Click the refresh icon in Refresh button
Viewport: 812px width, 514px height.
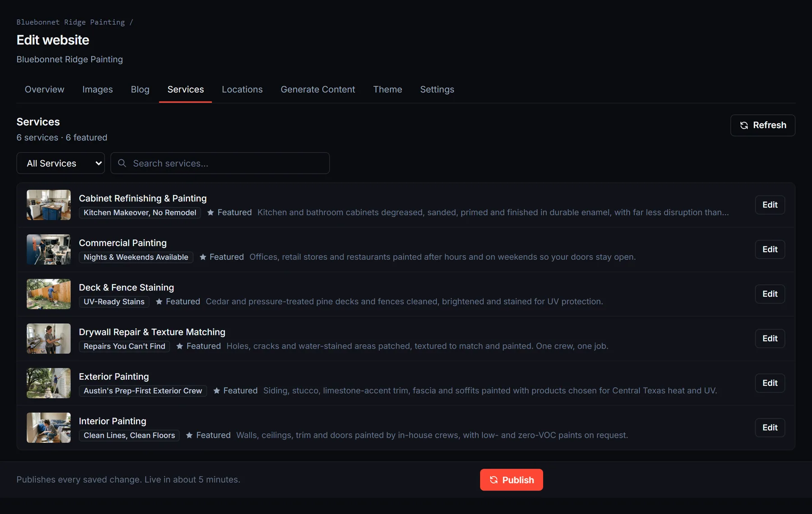pos(744,125)
